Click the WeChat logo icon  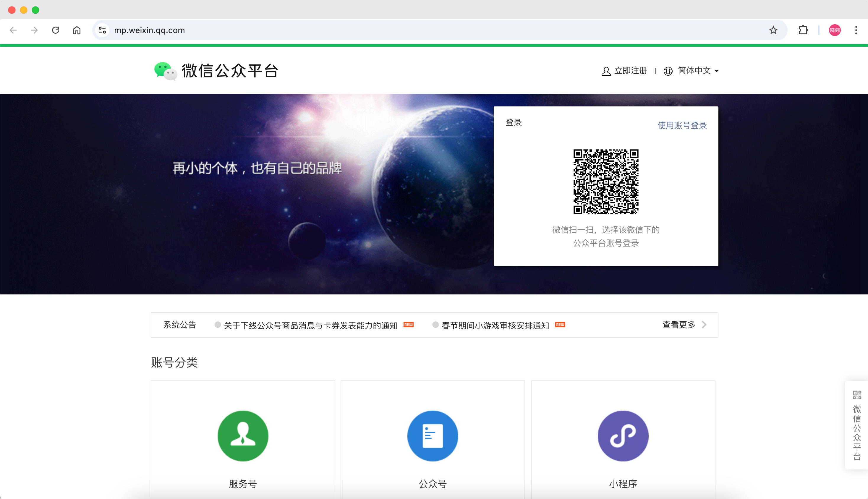(x=166, y=71)
